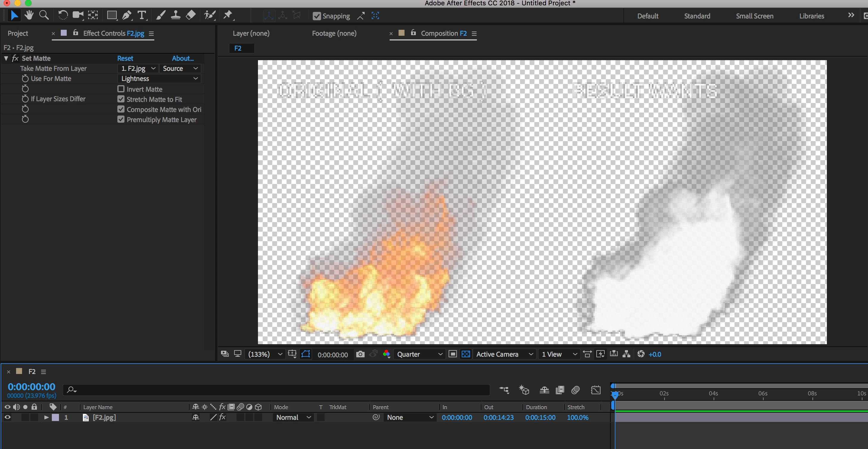Hide the F2.jpg layer with its eye icon
Screen dimensions: 868x449
[x=7, y=417]
